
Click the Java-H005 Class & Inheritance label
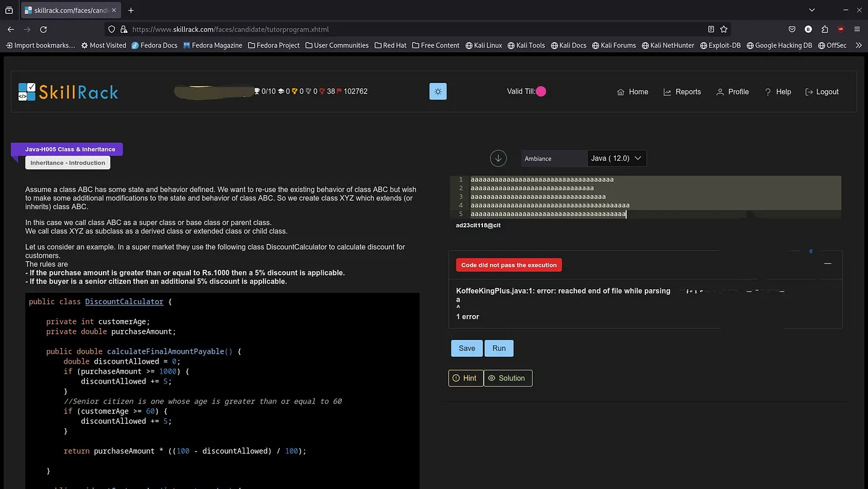70,150
